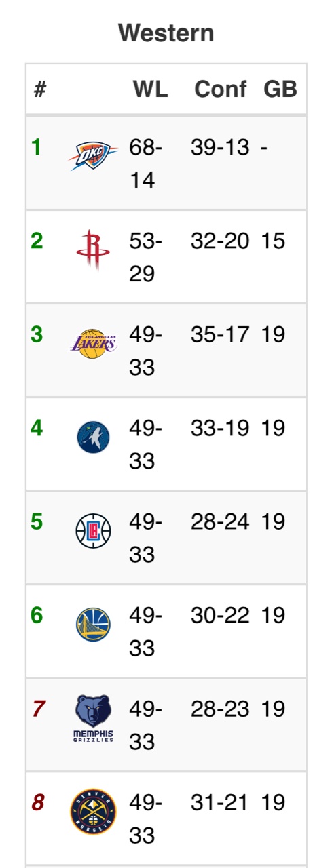Click the Western conference heading
Image resolution: width=332 pixels, height=868 pixels.
(166, 33)
